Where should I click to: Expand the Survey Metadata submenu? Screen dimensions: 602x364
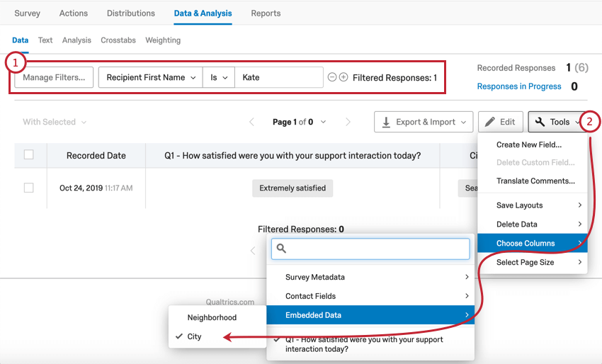pos(370,277)
